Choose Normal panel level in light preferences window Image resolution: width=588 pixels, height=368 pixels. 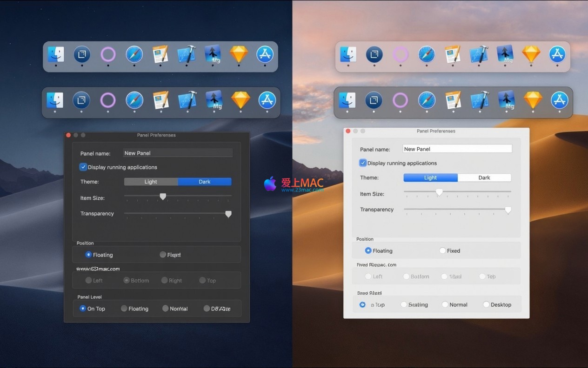(x=445, y=305)
